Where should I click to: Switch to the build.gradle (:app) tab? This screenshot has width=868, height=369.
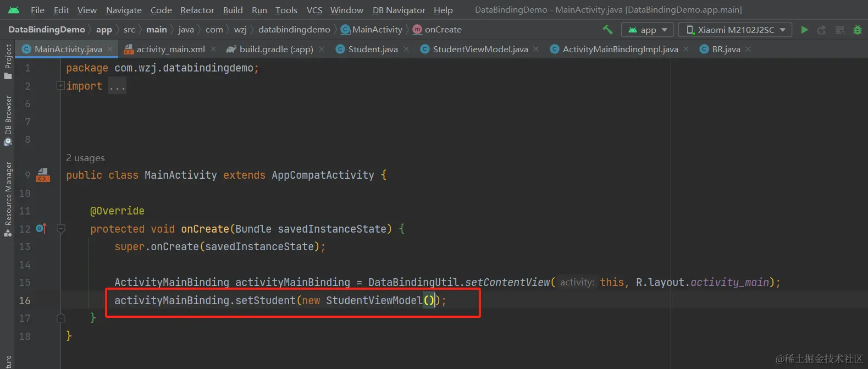(276, 49)
